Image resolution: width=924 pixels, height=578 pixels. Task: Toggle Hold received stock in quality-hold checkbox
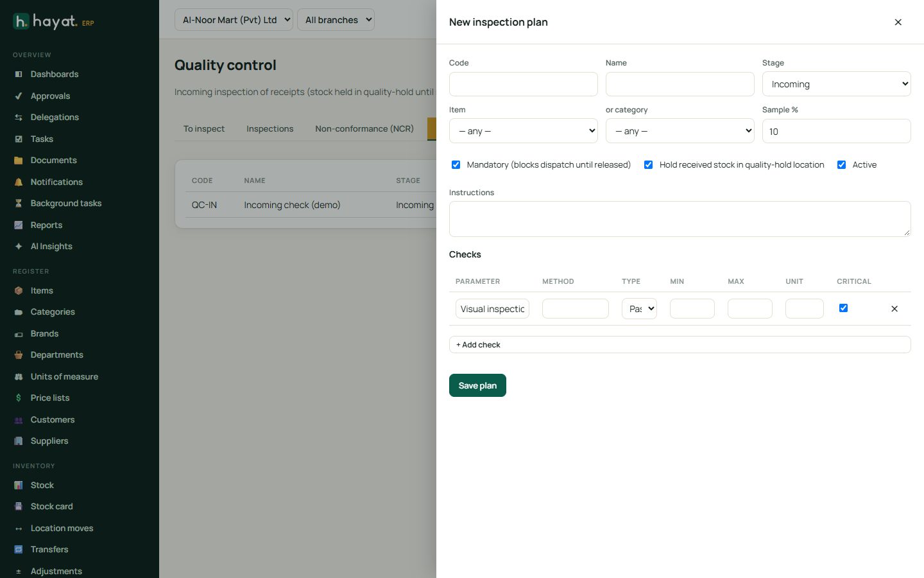[648, 165]
